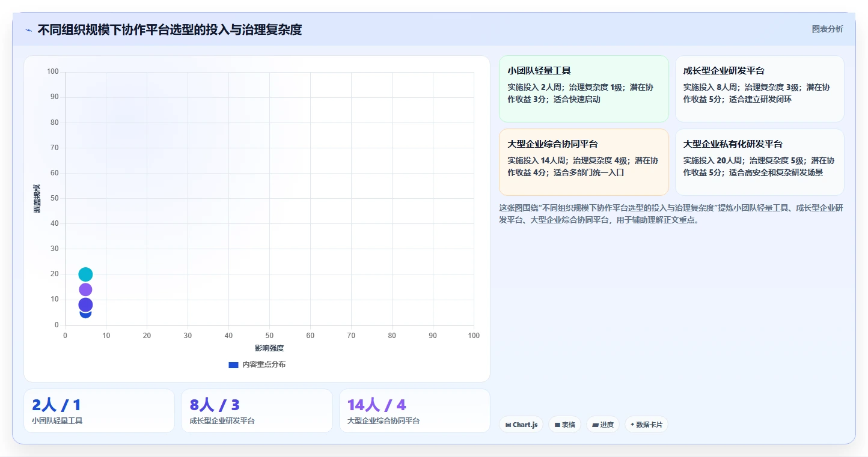Click the 14人 / 4 stat value

pyautogui.click(x=377, y=405)
